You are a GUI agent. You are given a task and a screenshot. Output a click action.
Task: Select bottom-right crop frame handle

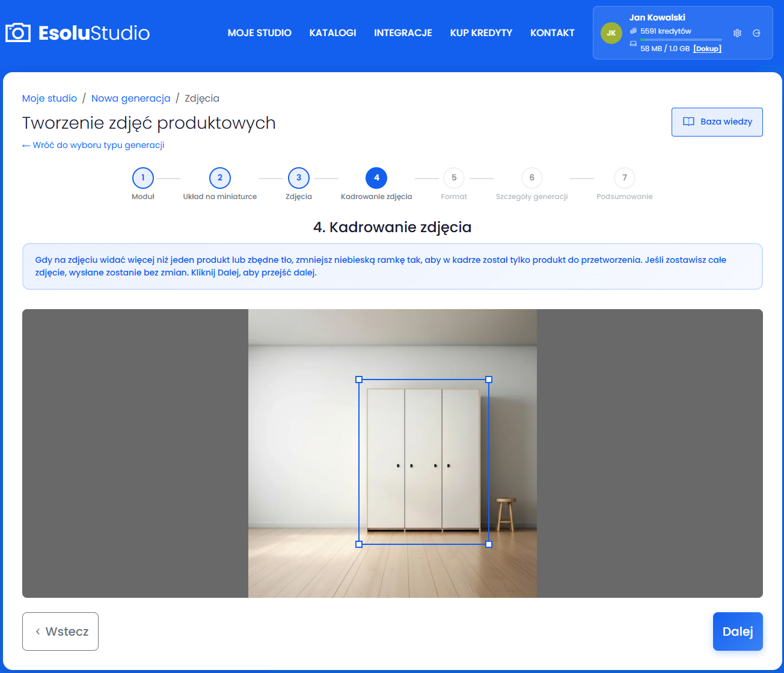pyautogui.click(x=489, y=544)
